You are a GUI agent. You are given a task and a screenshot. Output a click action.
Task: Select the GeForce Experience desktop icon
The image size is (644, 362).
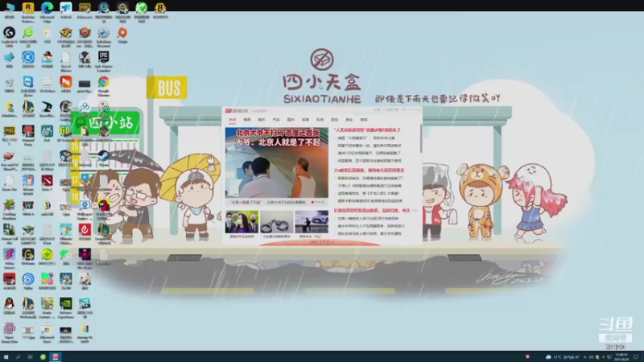tap(66, 304)
